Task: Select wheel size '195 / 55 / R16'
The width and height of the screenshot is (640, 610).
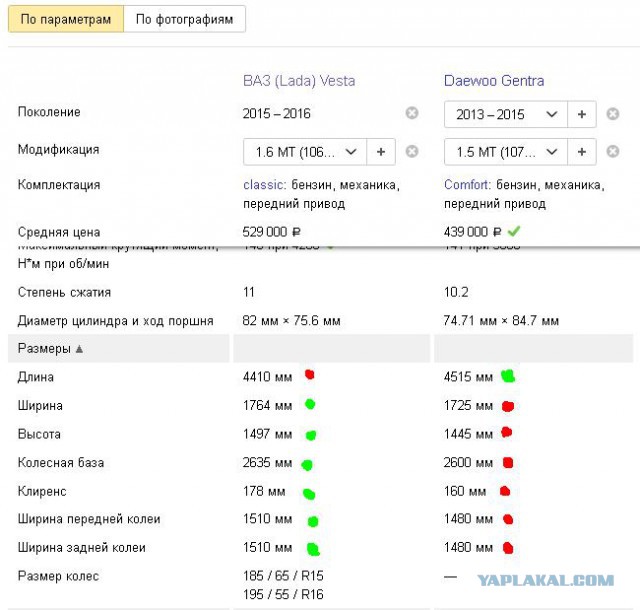Action: tap(283, 594)
